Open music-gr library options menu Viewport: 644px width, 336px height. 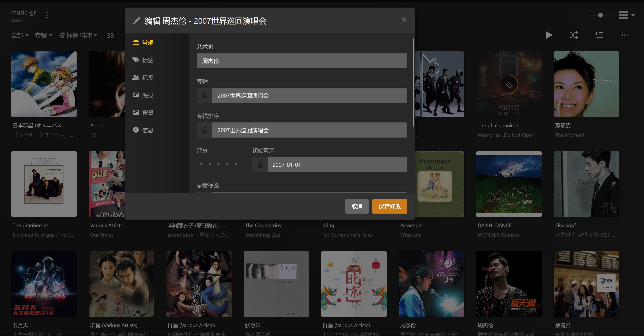click(47, 15)
